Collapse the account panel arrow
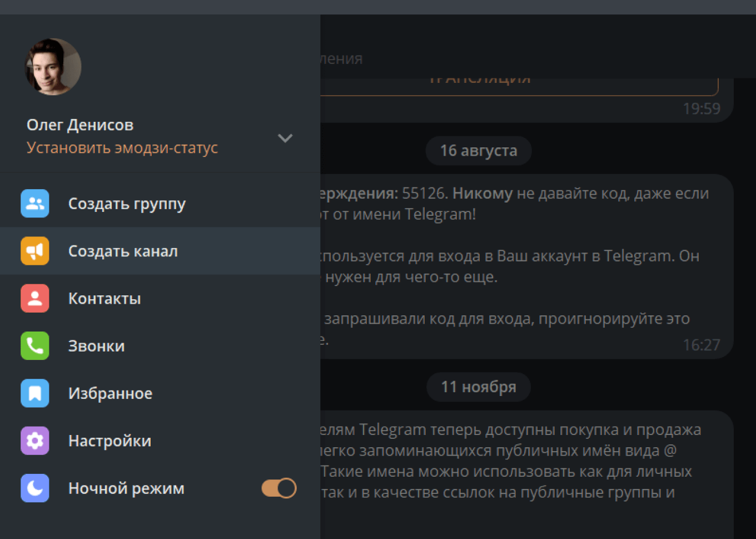The width and height of the screenshot is (756, 539). click(x=285, y=138)
